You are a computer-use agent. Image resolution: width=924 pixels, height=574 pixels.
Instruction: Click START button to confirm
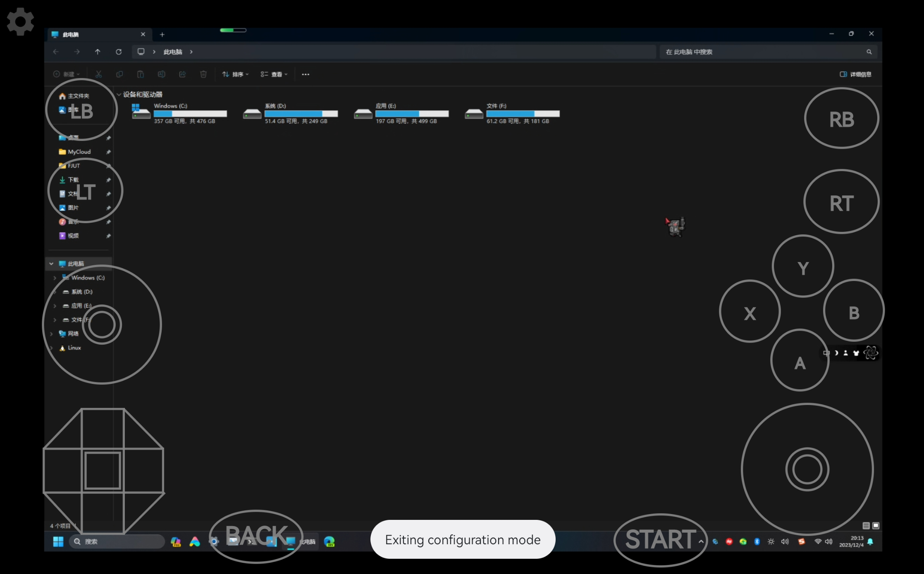pyautogui.click(x=661, y=539)
